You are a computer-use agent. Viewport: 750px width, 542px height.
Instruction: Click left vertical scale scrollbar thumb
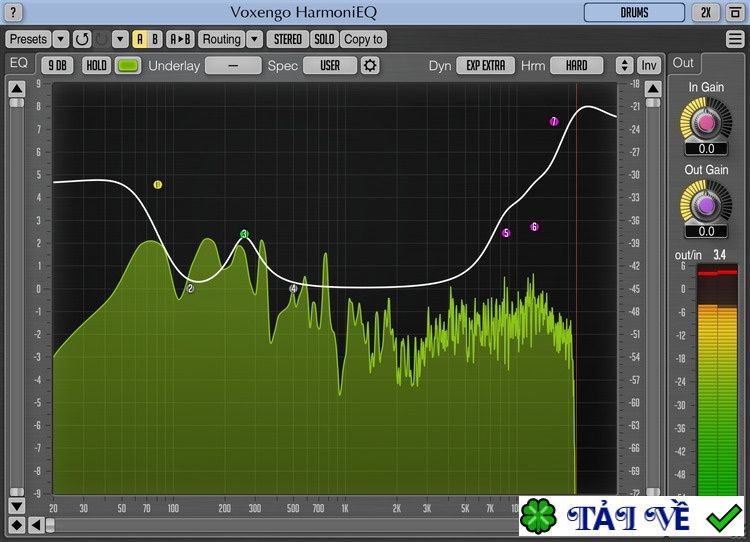17,103
